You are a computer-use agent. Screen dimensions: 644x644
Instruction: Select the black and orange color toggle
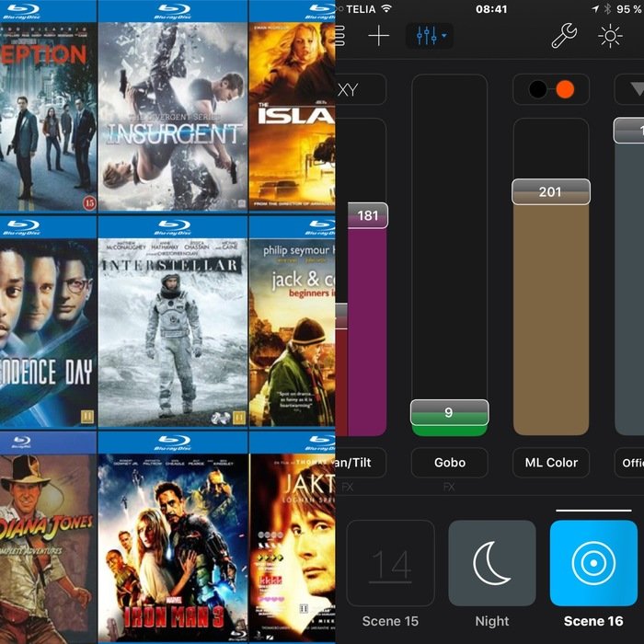tap(551, 89)
